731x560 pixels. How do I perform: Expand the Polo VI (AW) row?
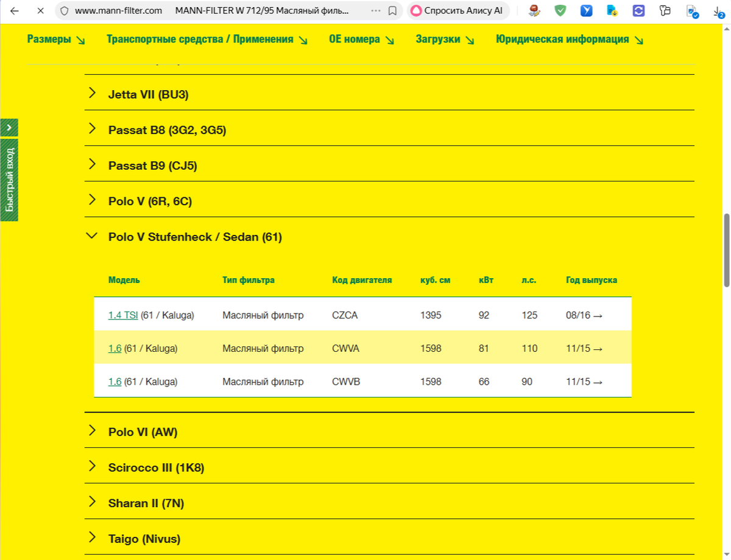(389, 432)
